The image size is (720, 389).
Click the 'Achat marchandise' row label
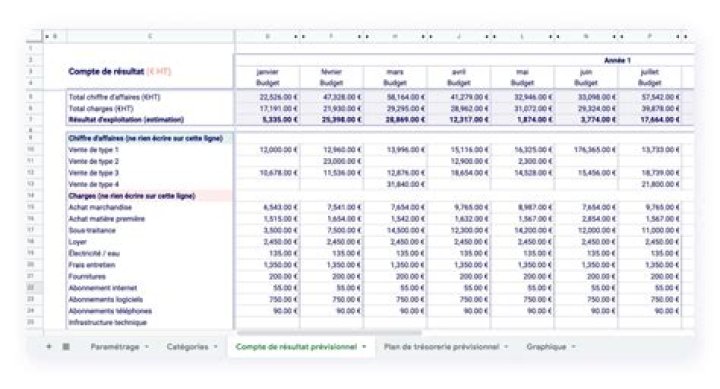pyautogui.click(x=100, y=207)
